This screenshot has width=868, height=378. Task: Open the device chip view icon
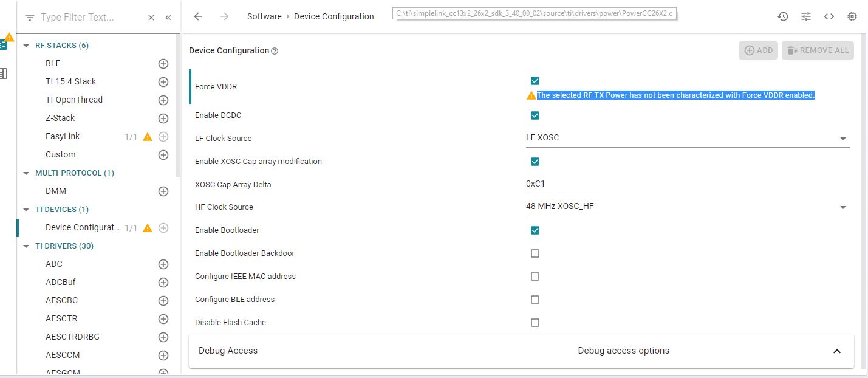pyautogui.click(x=852, y=16)
